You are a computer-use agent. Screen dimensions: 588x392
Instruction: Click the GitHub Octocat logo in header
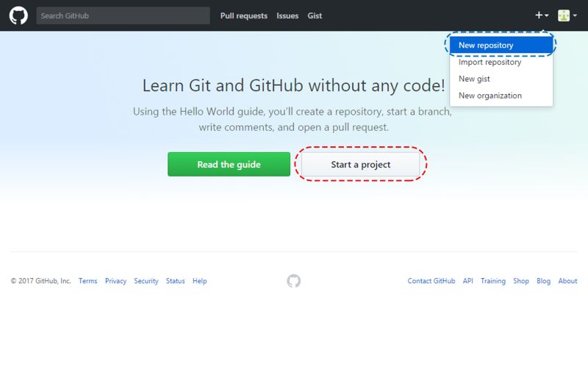pos(18,15)
